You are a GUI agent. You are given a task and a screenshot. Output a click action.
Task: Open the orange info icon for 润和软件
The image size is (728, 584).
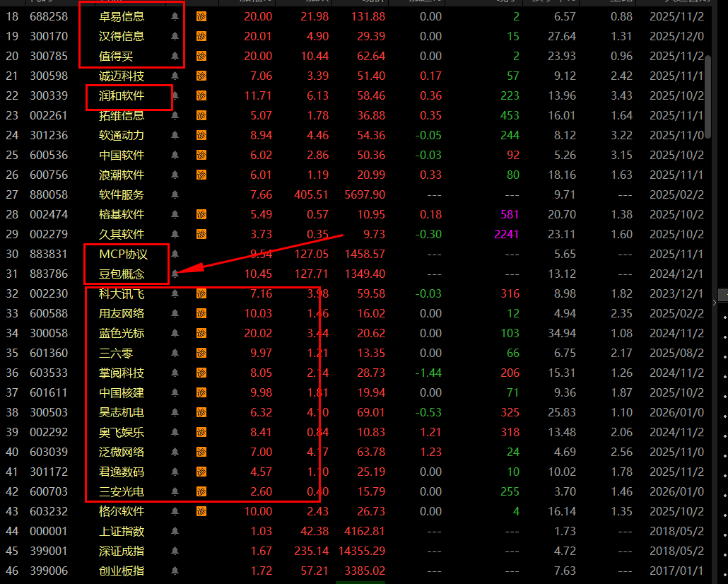(201, 95)
